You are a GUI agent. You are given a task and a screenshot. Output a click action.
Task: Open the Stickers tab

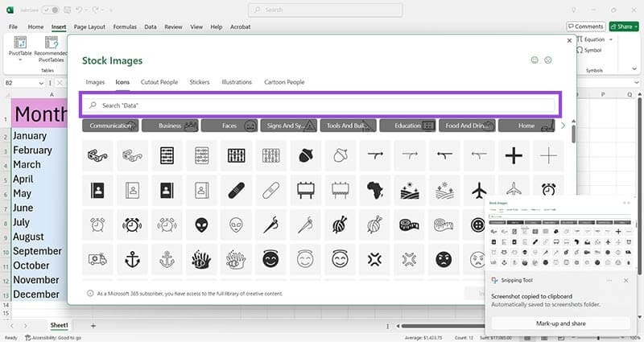pos(200,82)
